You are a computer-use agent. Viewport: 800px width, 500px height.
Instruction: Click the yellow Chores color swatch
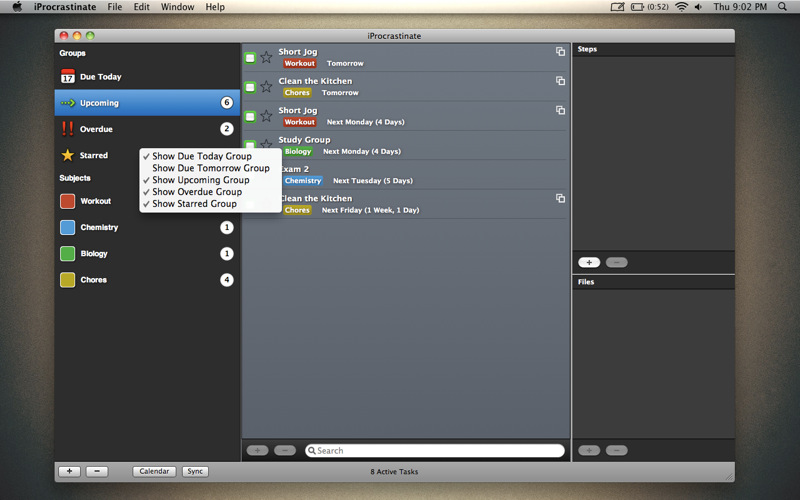pyautogui.click(x=67, y=280)
